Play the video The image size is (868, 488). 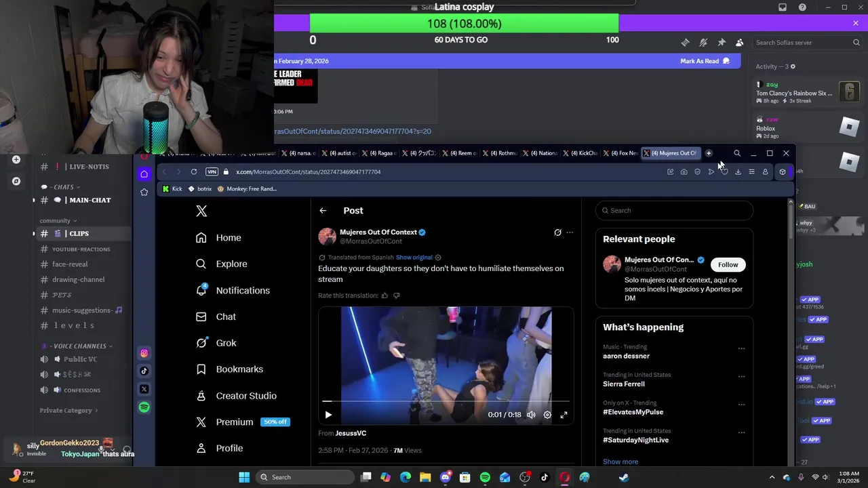328,415
